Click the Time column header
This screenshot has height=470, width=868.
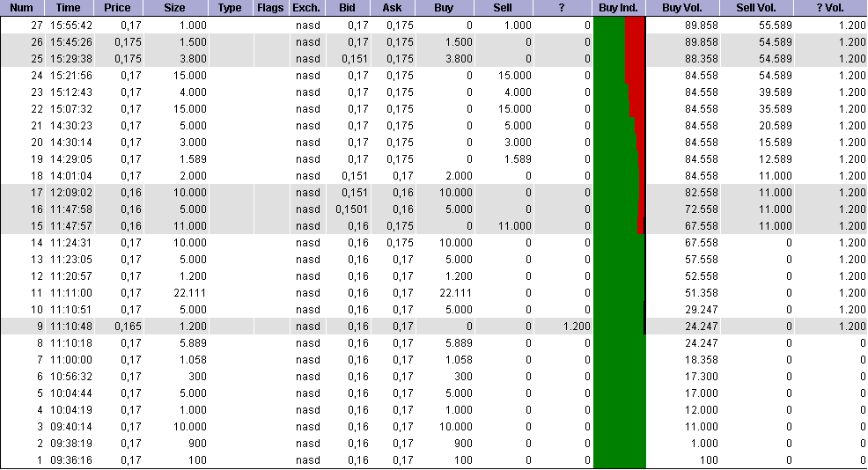(x=68, y=8)
